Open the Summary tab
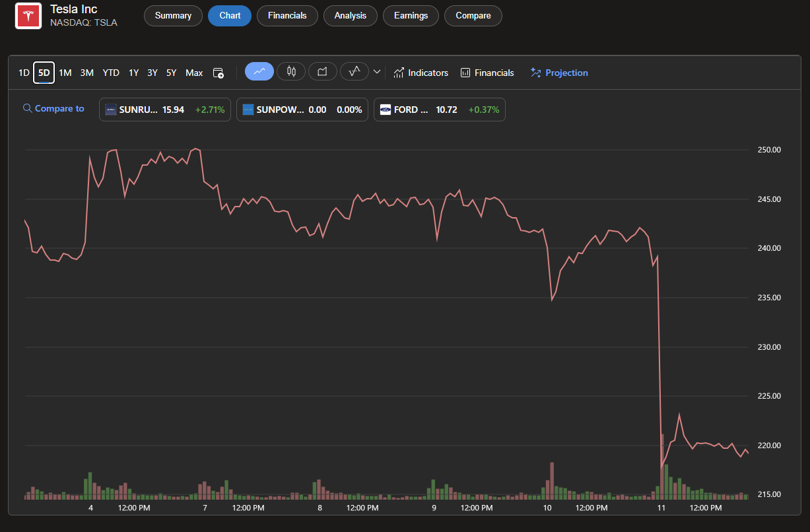Image resolution: width=810 pixels, height=532 pixels. (x=173, y=16)
